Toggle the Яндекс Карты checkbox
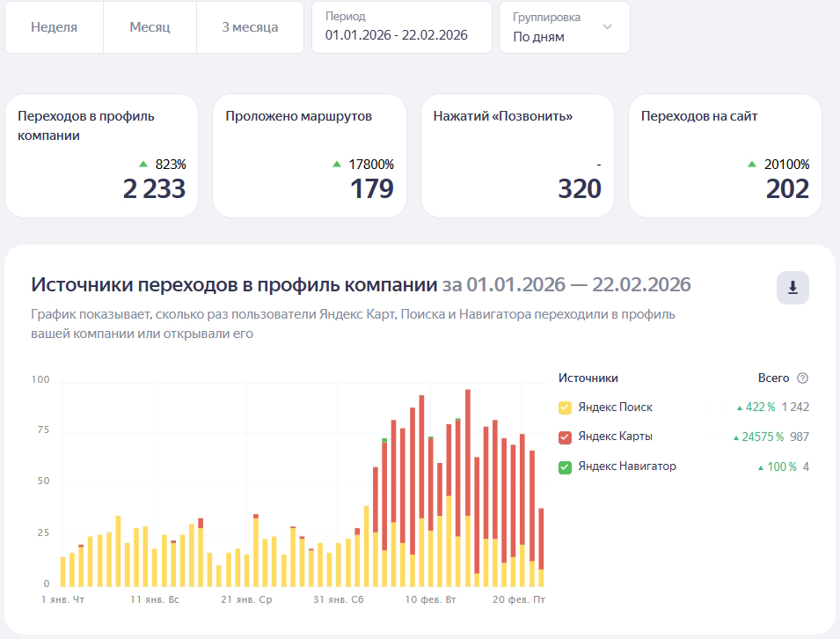Image resolution: width=840 pixels, height=639 pixels. (x=566, y=437)
